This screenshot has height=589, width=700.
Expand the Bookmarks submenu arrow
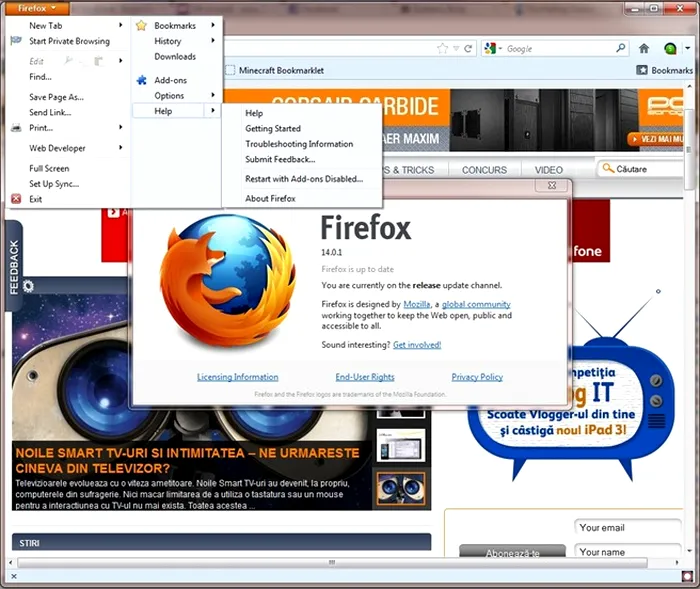tap(213, 25)
